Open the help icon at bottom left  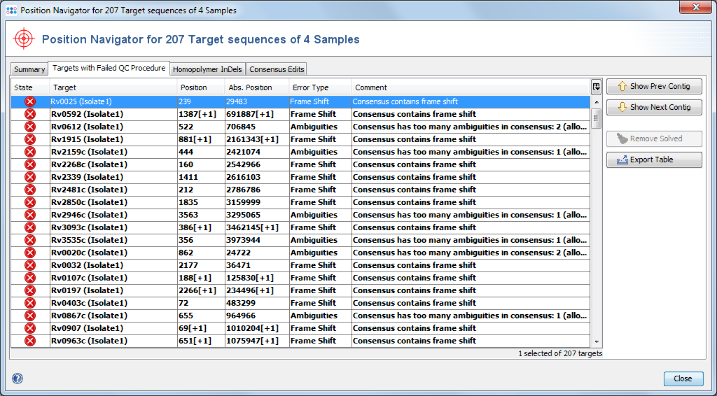pos(17,378)
